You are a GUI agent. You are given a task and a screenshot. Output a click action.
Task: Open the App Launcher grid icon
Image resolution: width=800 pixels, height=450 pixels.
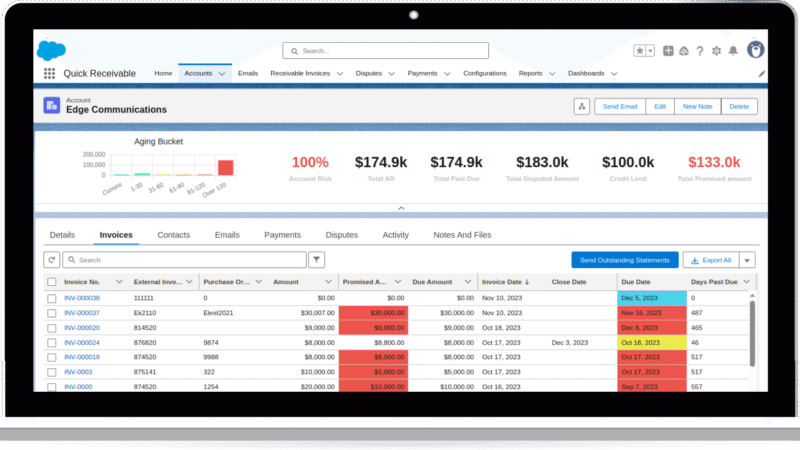coord(49,73)
